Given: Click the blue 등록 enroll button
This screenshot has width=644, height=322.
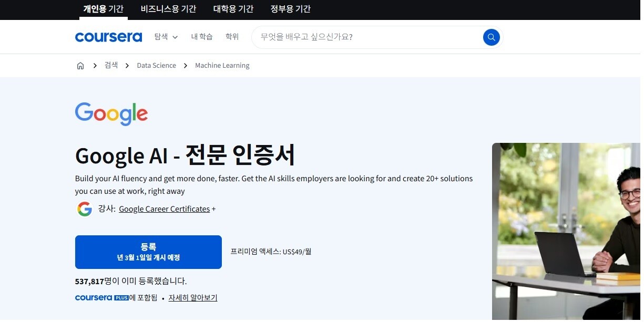Looking at the screenshot, I should tap(148, 252).
